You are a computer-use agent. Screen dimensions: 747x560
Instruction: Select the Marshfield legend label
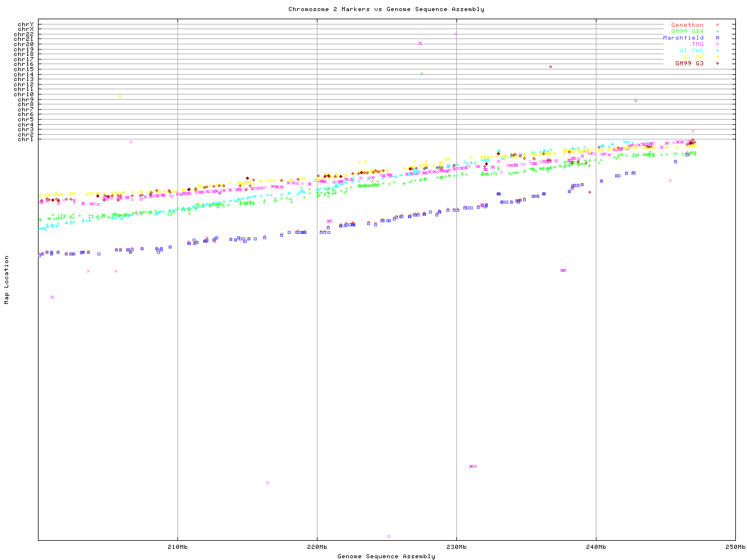tap(683, 38)
